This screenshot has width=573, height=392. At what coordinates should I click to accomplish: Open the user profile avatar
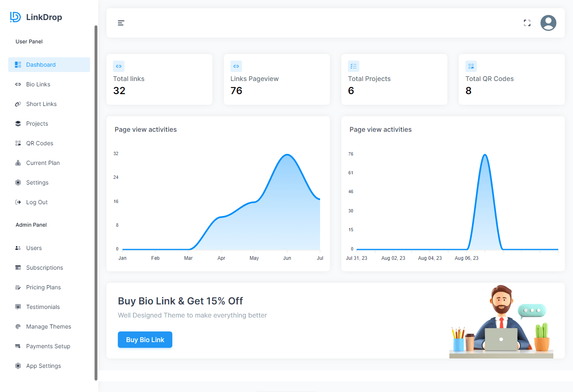[x=548, y=23]
